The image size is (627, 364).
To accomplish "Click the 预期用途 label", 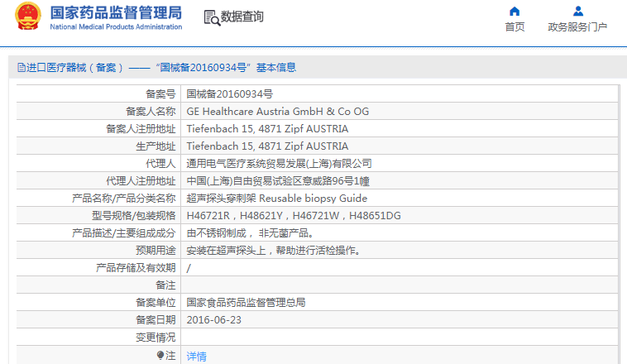I will [x=156, y=251].
